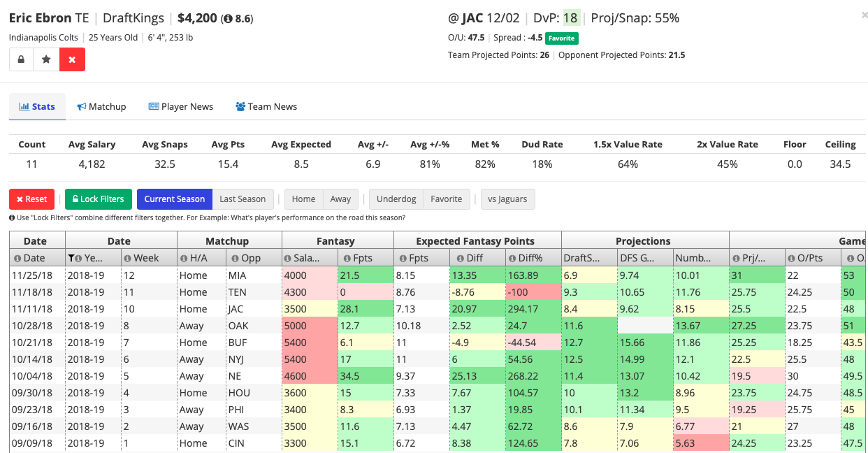Click the 5.63 projection cell
Screen dimensions: 868x453
pos(701,443)
